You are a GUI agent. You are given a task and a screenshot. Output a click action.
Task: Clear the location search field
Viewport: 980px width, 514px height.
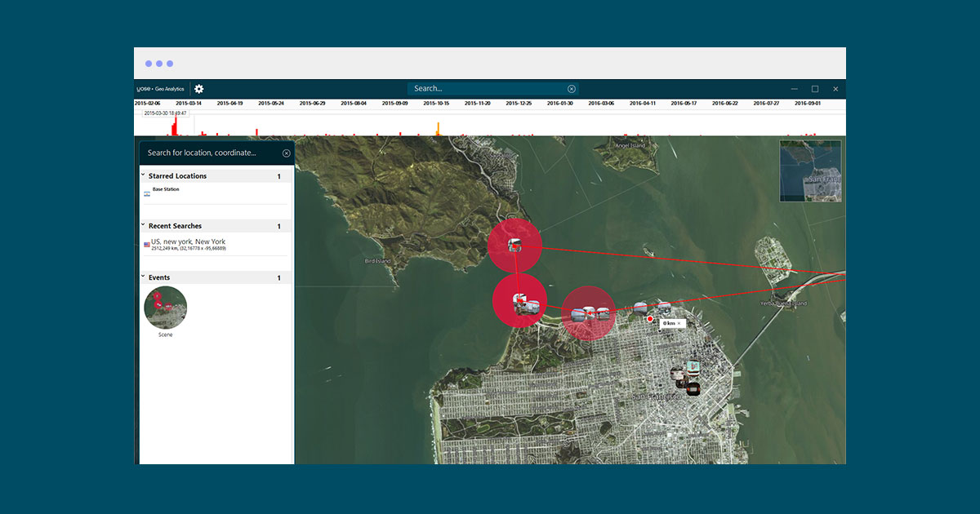(287, 153)
